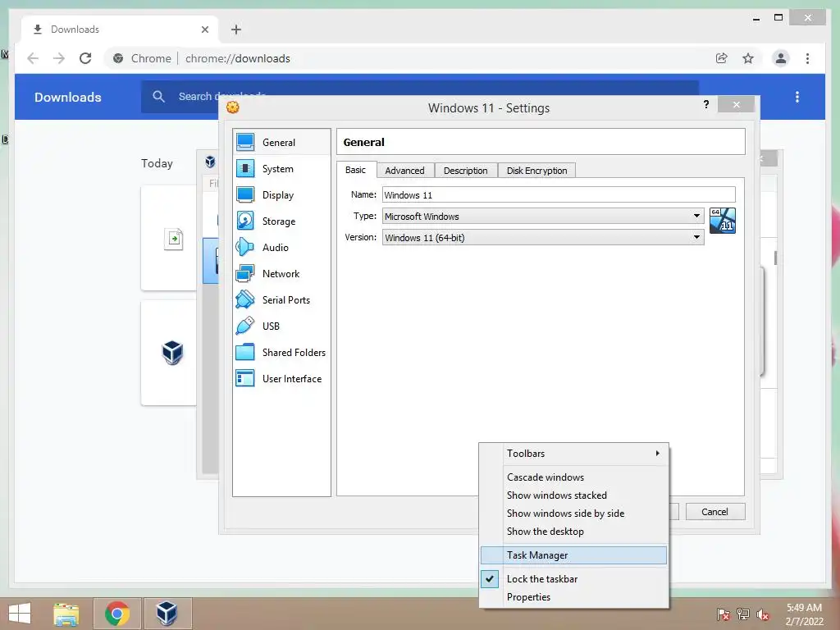The image size is (840, 630).
Task: Open the User Interface settings category
Action: [x=281, y=379]
